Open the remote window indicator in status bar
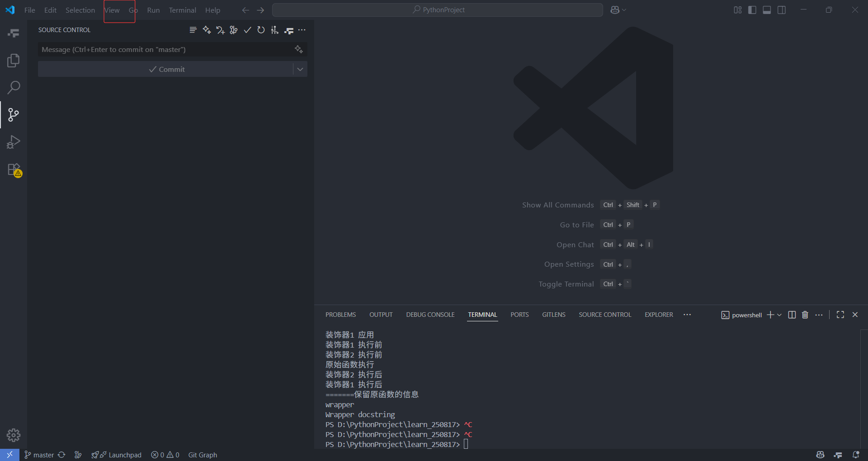Viewport: 868px width, 461px height. (9, 455)
